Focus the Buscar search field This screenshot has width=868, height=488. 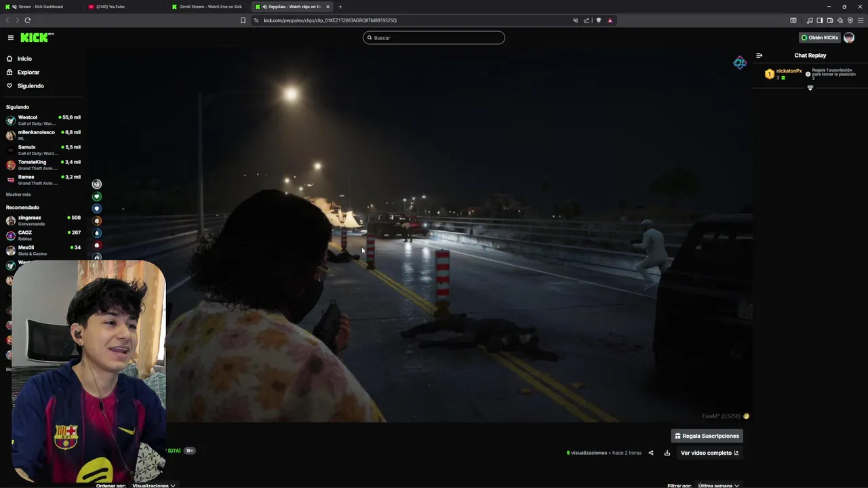(x=434, y=38)
